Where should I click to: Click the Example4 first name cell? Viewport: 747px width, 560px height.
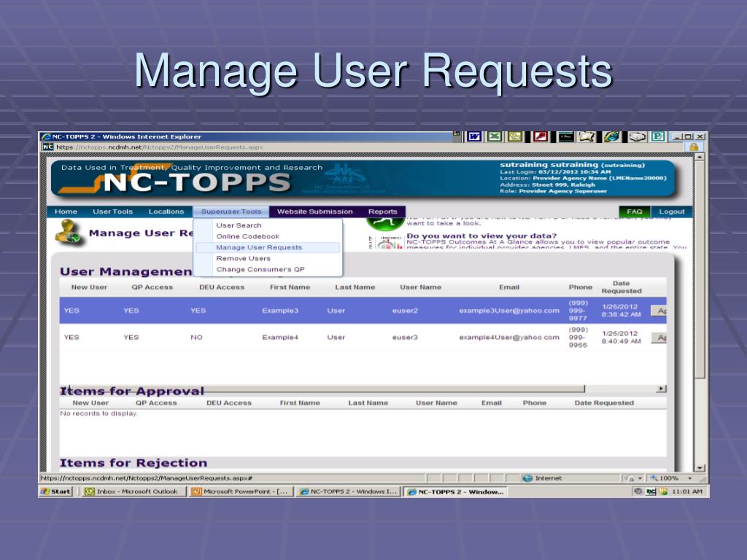click(280, 337)
